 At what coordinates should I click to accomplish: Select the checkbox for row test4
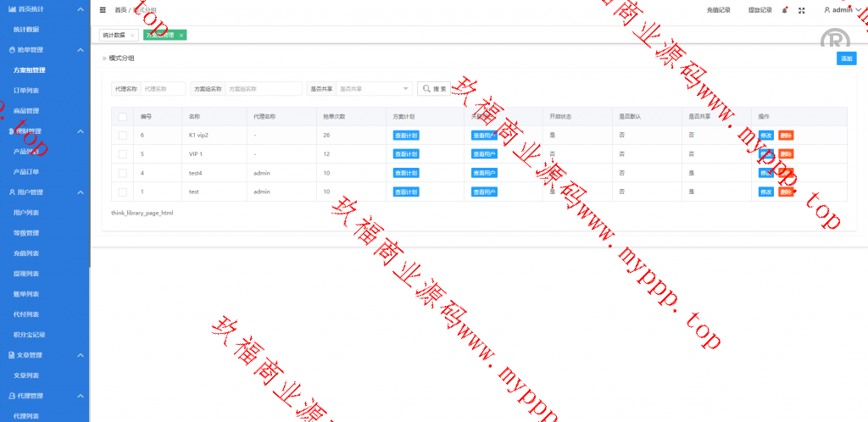122,173
